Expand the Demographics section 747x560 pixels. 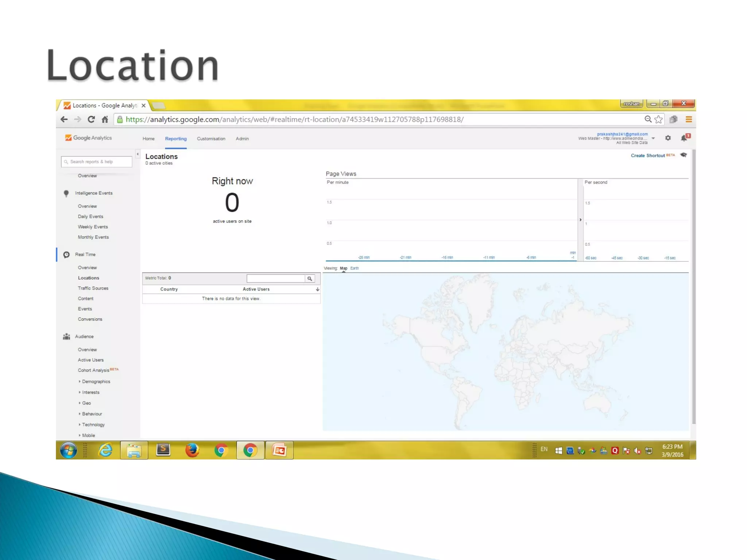click(96, 381)
